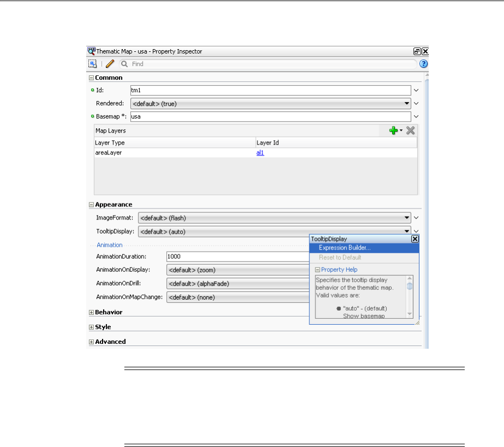Open property menu arrow beside Basemap
Screen dimensions: 504x447
click(416, 116)
